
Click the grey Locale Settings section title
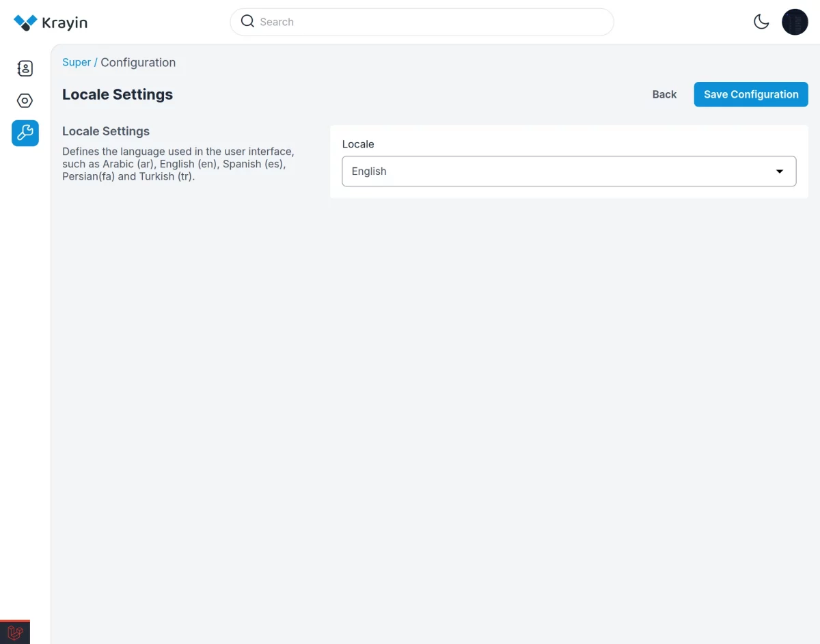(106, 131)
